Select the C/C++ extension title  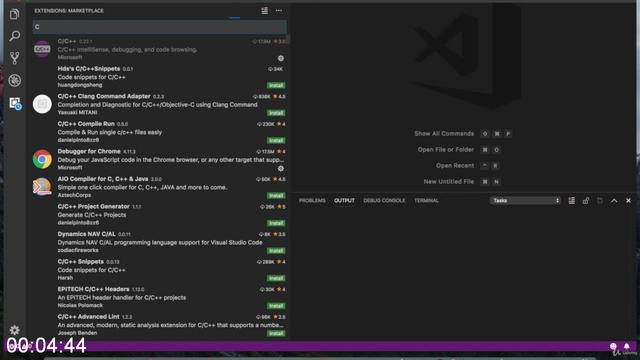tap(67, 41)
